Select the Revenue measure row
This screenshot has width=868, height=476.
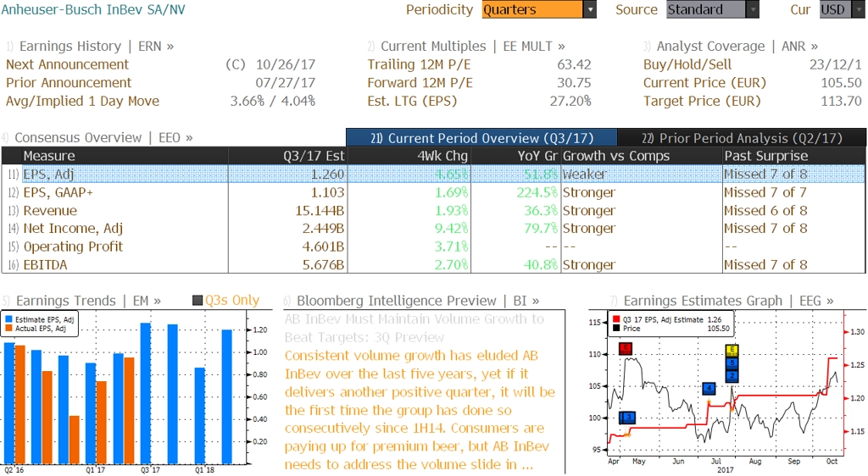click(433, 211)
